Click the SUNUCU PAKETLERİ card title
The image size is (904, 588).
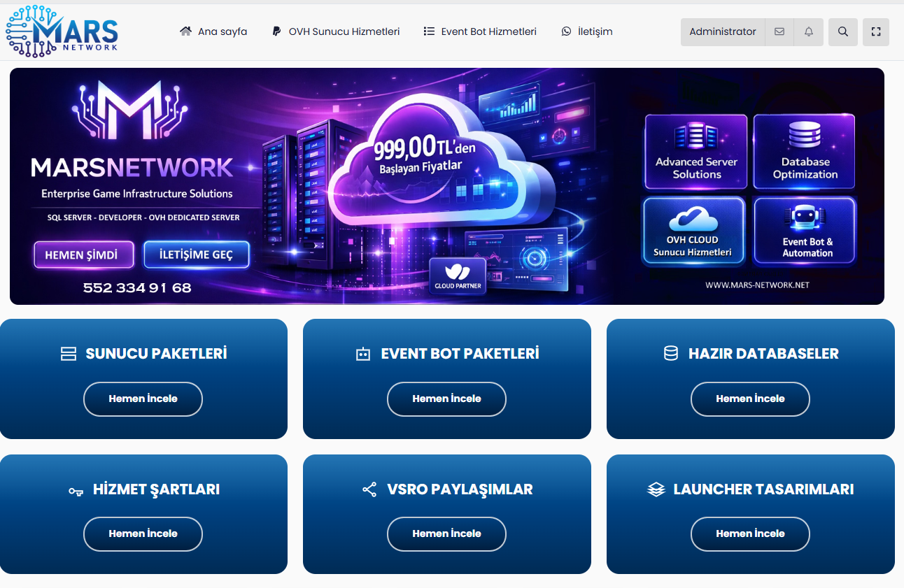[x=156, y=354]
